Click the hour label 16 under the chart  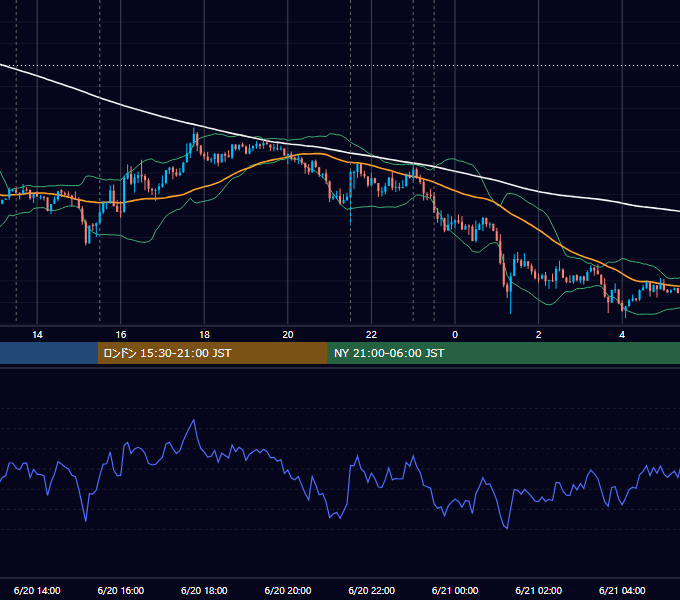pyautogui.click(x=121, y=335)
